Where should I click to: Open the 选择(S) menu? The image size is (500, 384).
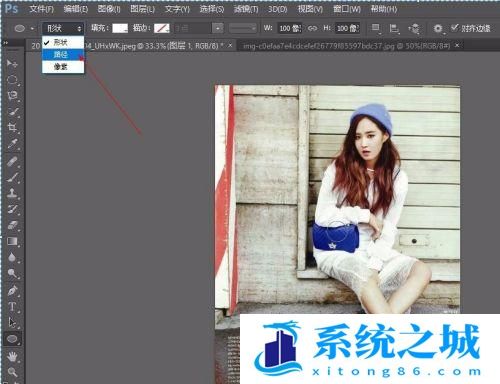click(212, 9)
